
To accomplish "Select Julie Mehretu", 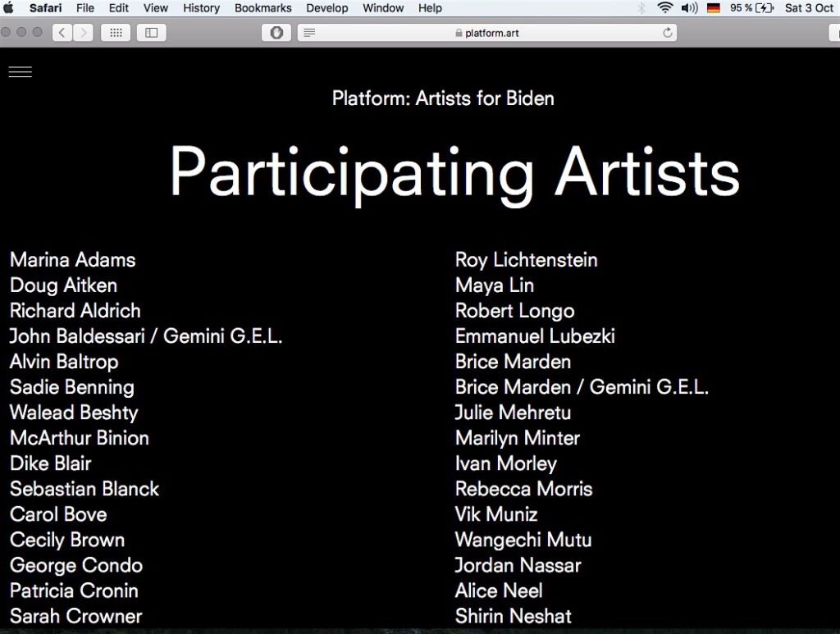I will 514,413.
